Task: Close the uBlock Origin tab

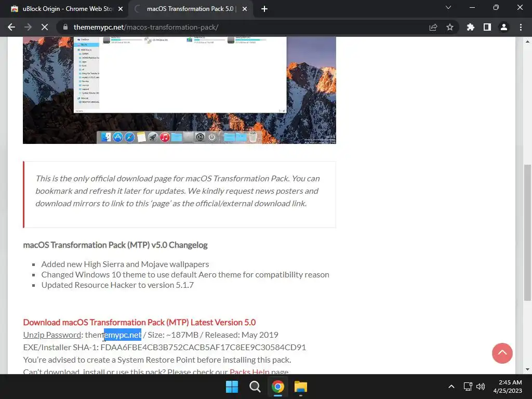Action: pyautogui.click(x=121, y=9)
